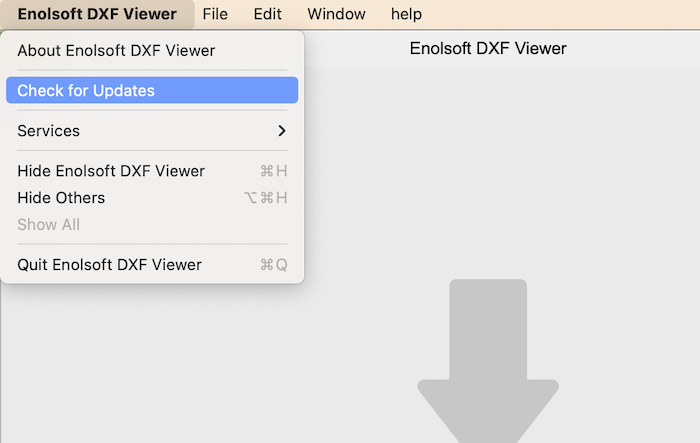Open the Window menu
Image resolution: width=700 pixels, height=443 pixels.
(336, 14)
